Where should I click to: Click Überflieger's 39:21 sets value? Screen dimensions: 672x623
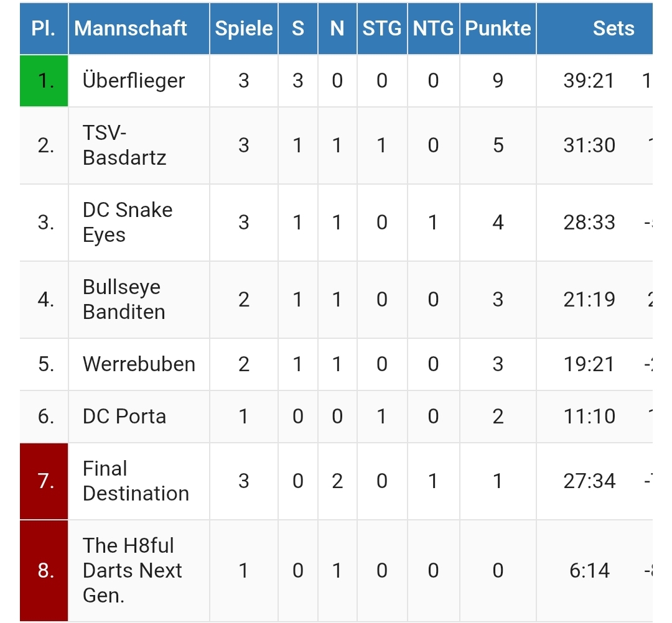coord(589,80)
